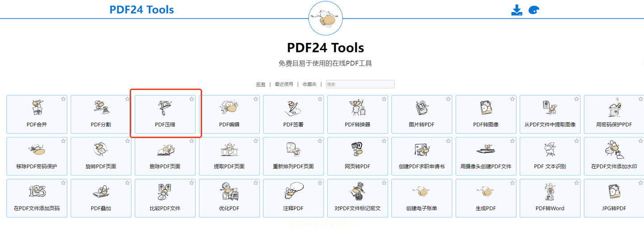Open the 旋转PDF页面 tool icon
The height and width of the screenshot is (227, 644).
(x=101, y=150)
